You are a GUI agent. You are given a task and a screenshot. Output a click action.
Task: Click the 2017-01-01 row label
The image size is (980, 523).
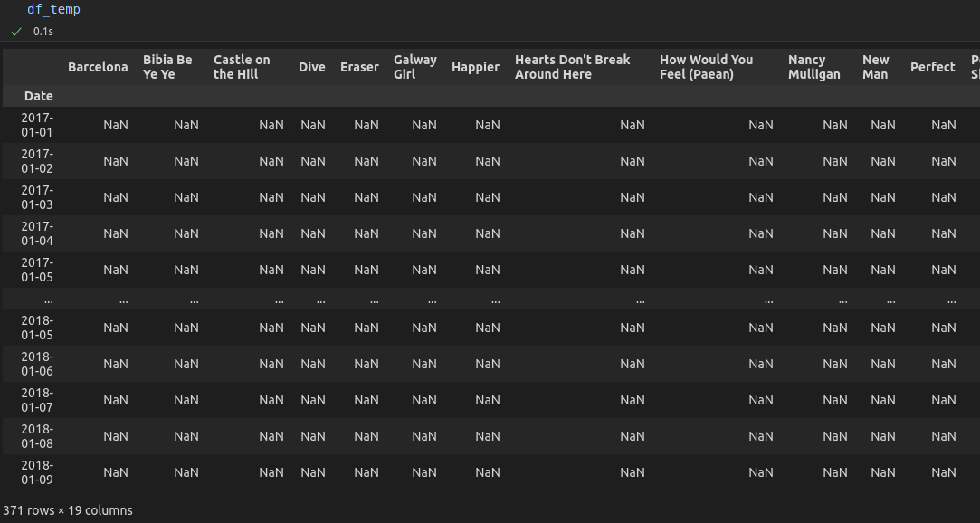pyautogui.click(x=37, y=125)
